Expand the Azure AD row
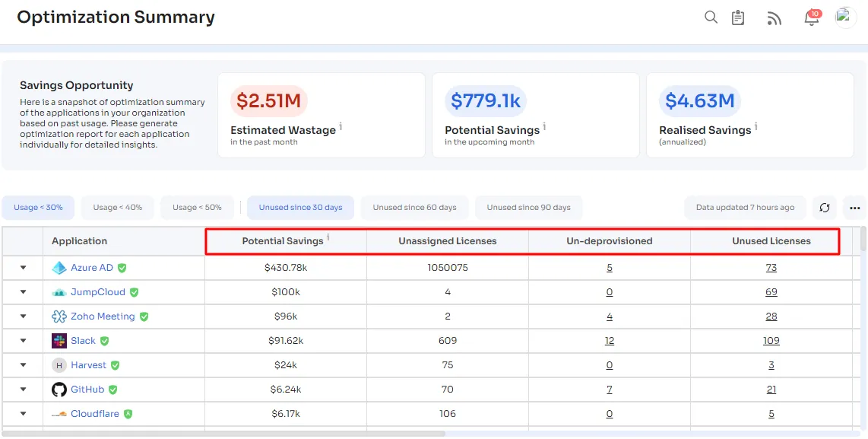The height and width of the screenshot is (439, 868). point(24,268)
